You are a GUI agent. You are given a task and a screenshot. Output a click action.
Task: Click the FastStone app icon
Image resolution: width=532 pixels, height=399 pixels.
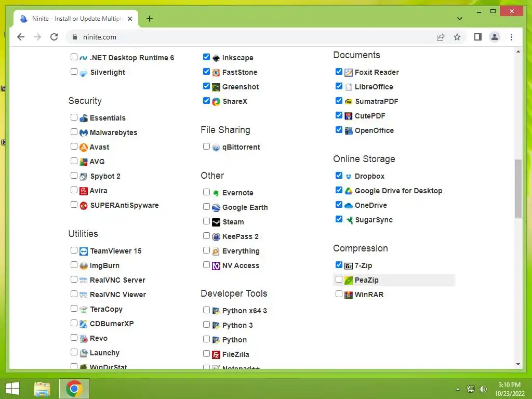(216, 73)
